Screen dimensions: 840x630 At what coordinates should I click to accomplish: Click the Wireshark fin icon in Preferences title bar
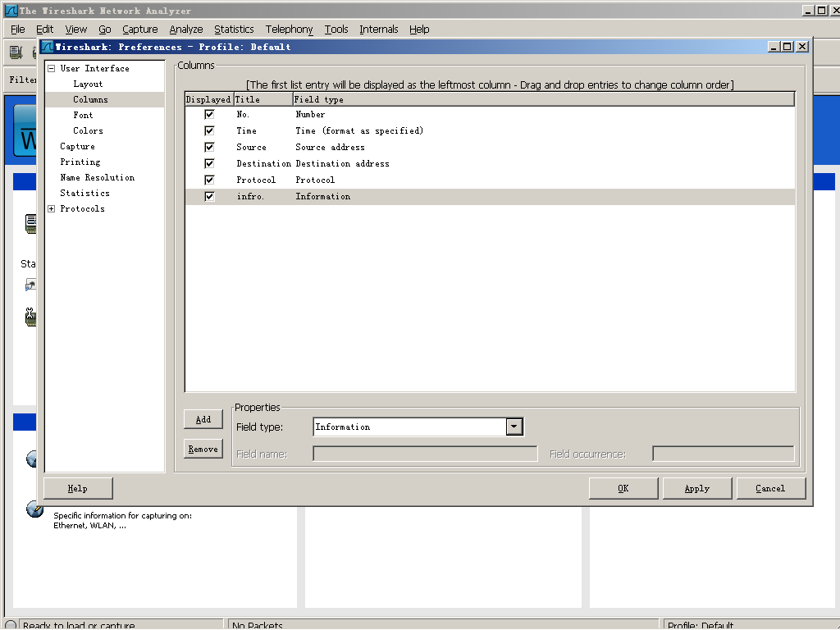point(48,47)
